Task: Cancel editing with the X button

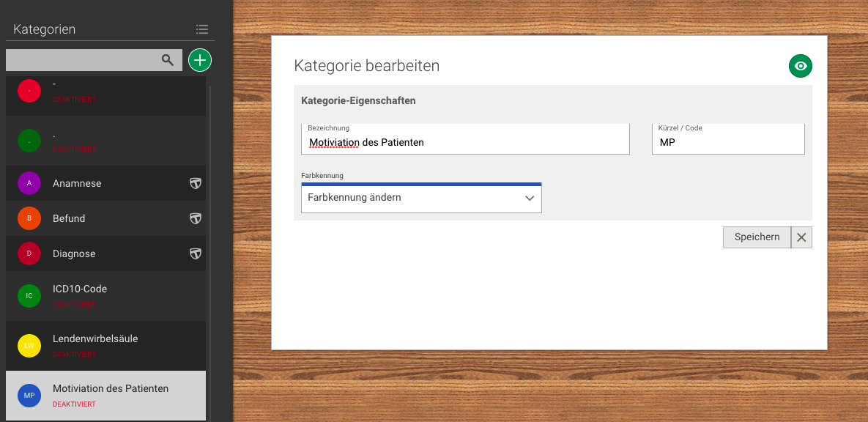Action: pyautogui.click(x=801, y=237)
